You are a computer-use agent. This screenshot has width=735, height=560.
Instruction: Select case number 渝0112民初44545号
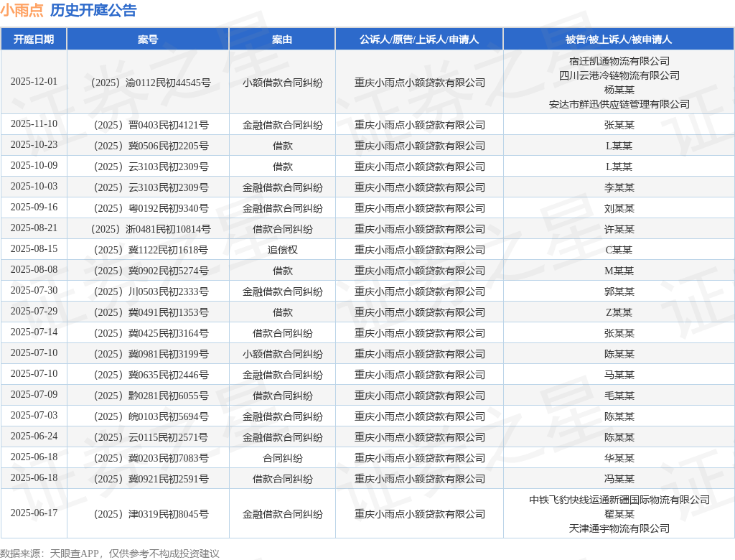151,83
